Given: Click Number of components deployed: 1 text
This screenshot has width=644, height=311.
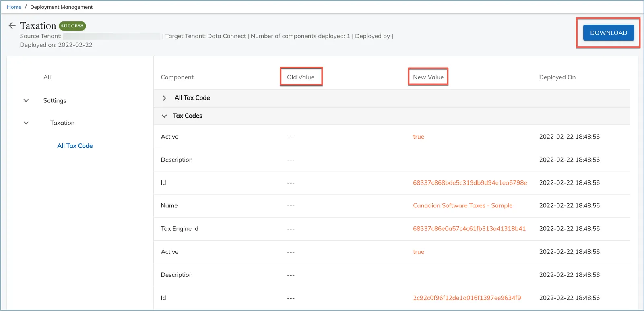Looking at the screenshot, I should pyautogui.click(x=300, y=36).
